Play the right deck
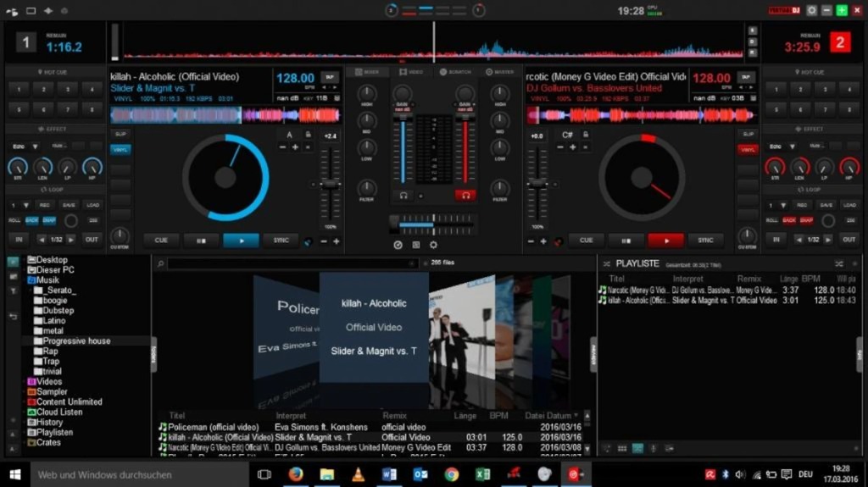Screen dimensions: 868x487 [666, 241]
